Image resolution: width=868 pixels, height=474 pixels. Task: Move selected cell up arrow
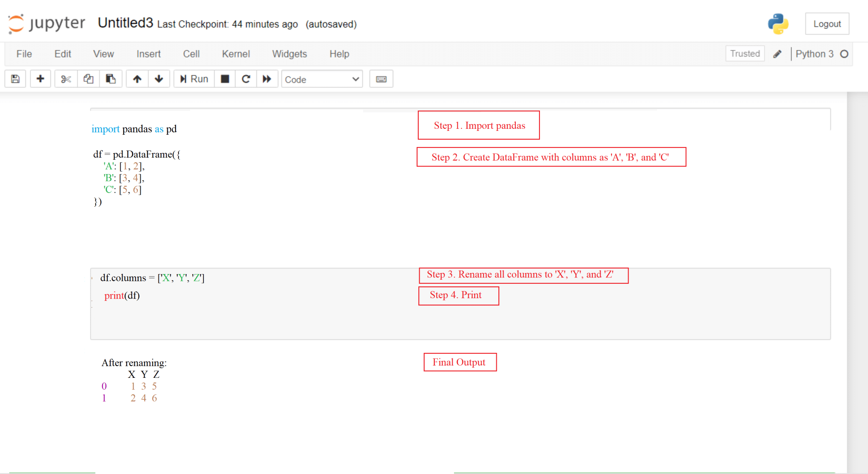[137, 79]
